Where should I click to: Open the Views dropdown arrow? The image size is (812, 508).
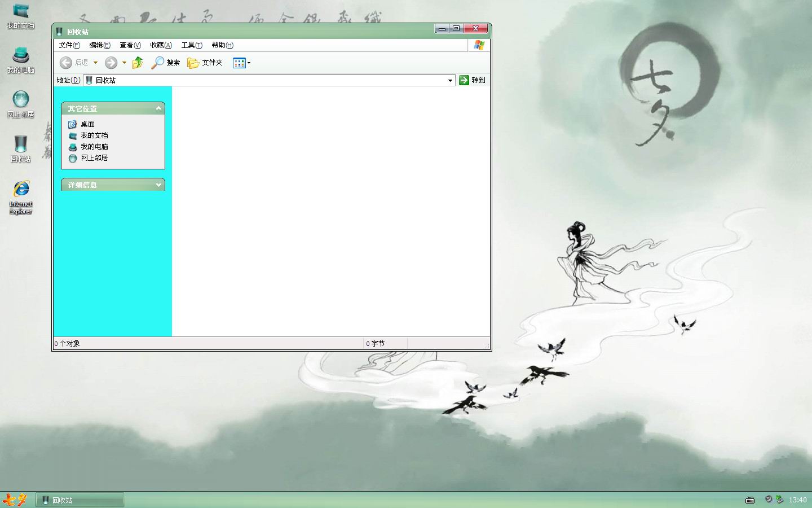click(249, 63)
